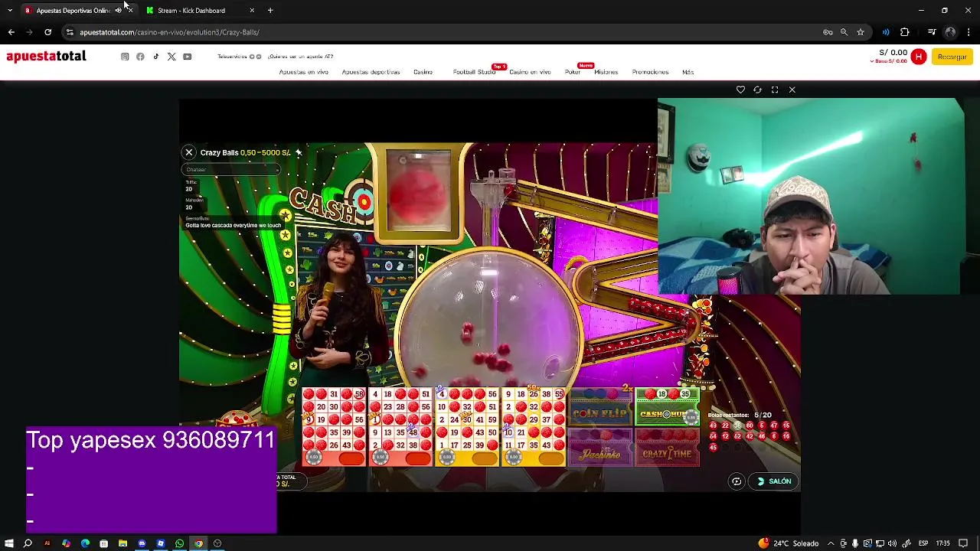Open the apuestatotal Facebook icon
The image size is (980, 551).
pyautogui.click(x=140, y=57)
